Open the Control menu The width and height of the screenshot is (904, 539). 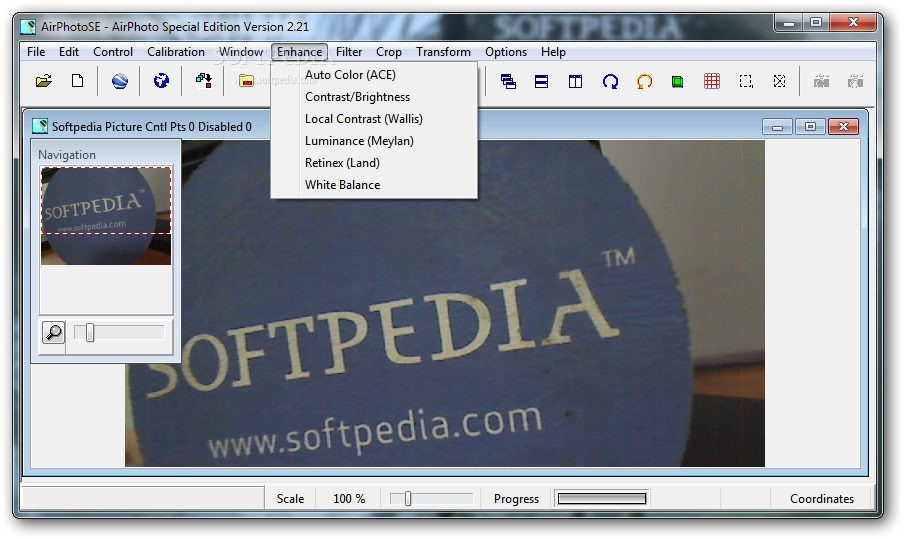pyautogui.click(x=113, y=52)
